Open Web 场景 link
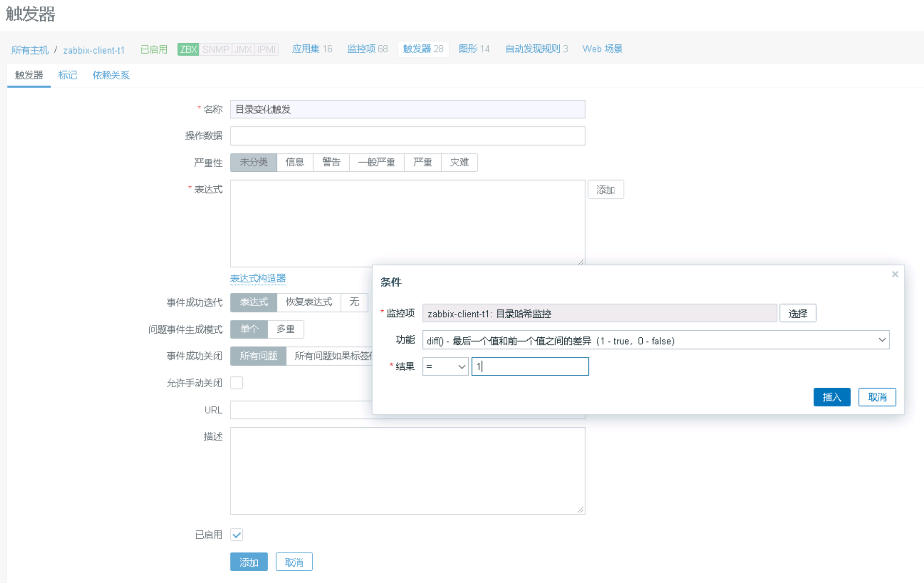Screen dimensions: 924x583 coord(602,49)
